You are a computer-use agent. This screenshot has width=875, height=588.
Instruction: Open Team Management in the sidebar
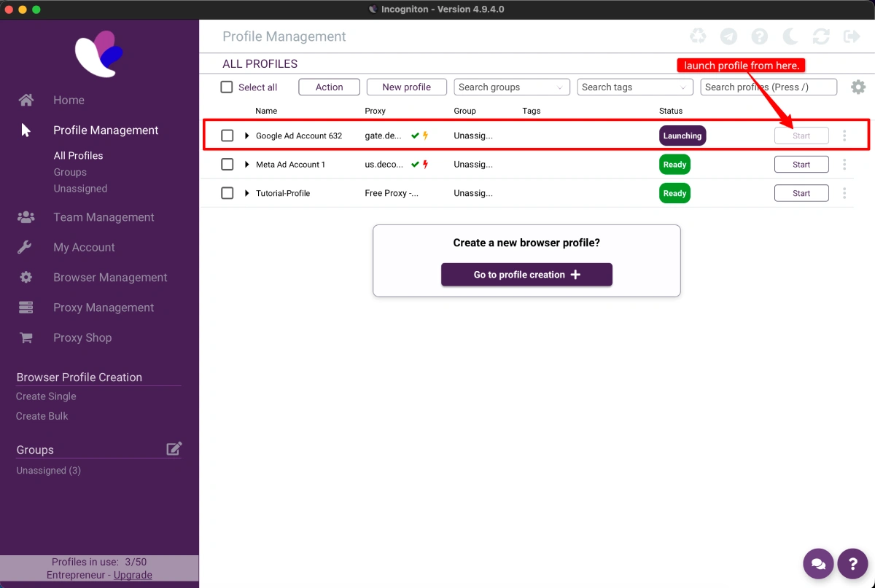pos(104,217)
